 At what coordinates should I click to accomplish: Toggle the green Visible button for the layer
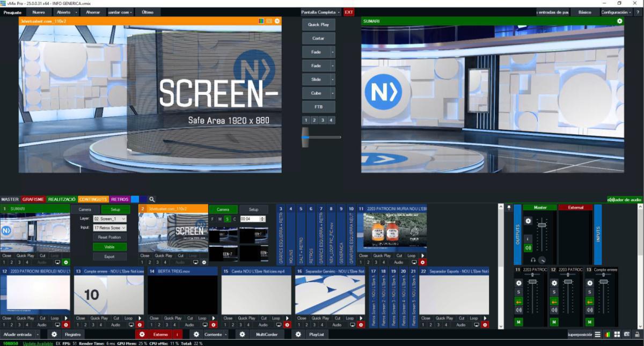click(109, 247)
